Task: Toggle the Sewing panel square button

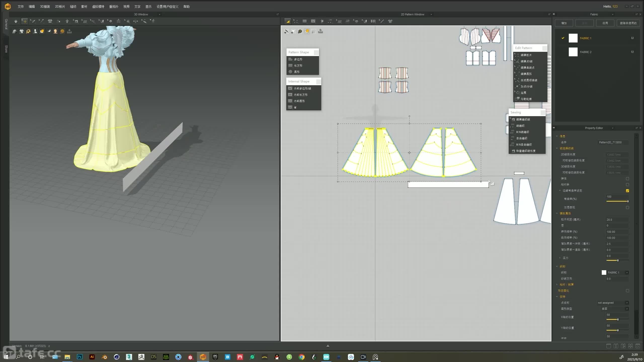Action: (543, 112)
